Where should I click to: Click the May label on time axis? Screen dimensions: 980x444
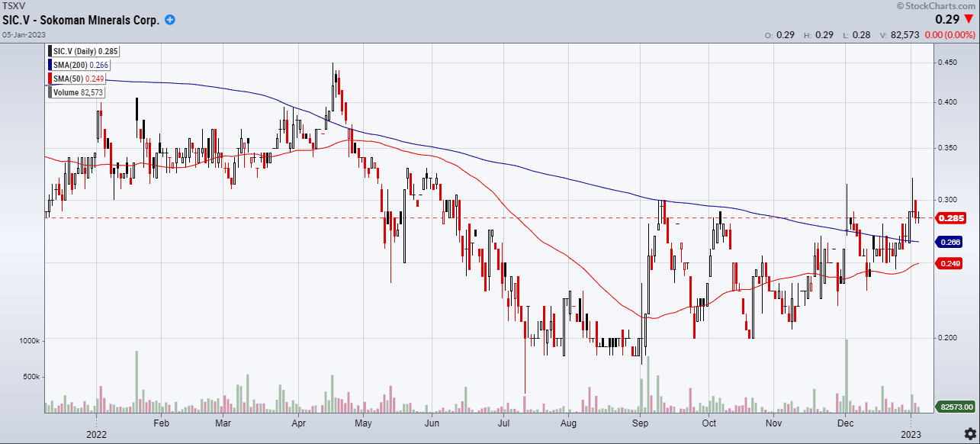click(363, 422)
